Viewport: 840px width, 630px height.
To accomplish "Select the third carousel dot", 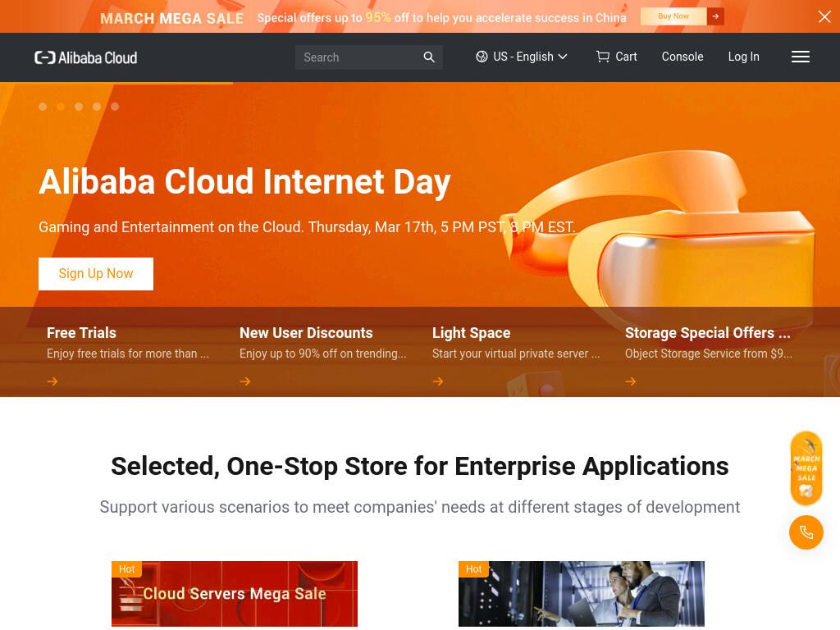I will (x=79, y=107).
